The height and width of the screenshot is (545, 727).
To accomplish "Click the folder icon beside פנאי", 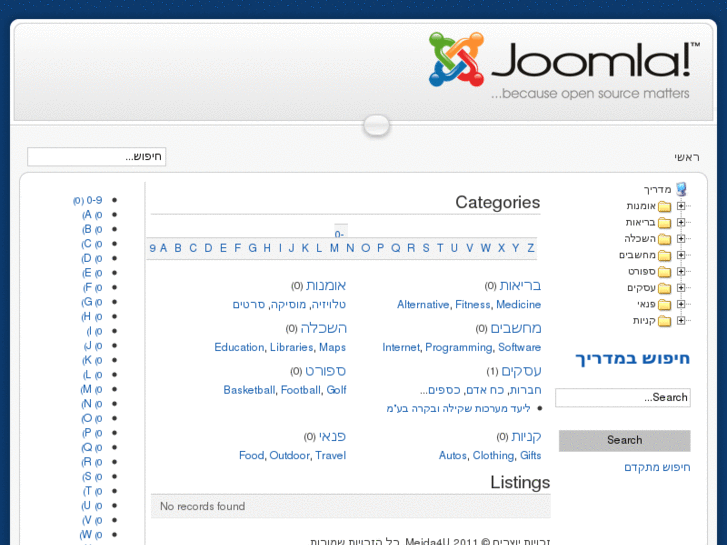I will click(664, 304).
